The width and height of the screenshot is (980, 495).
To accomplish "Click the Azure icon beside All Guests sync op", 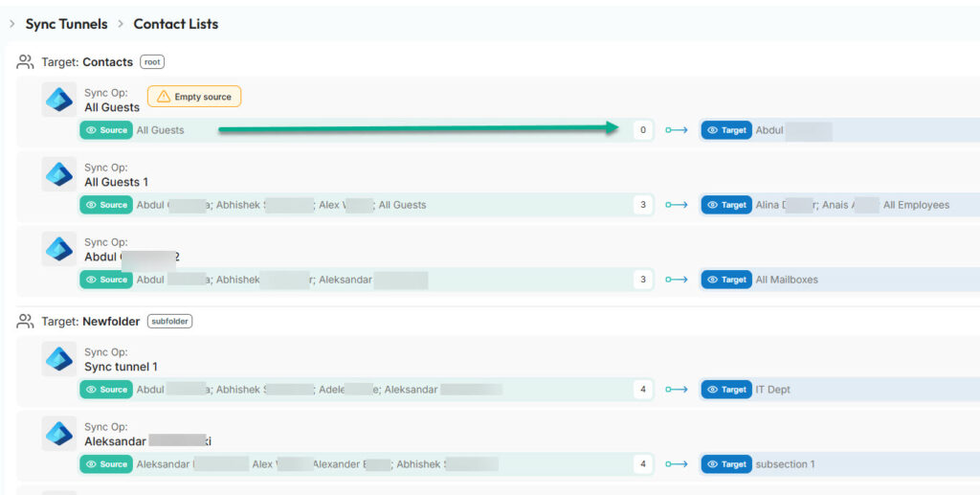I will click(x=59, y=100).
